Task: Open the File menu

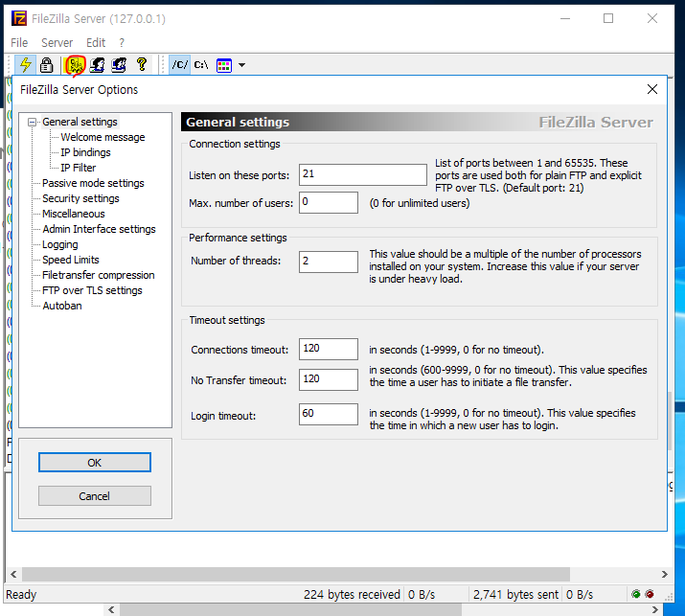Action: click(19, 43)
